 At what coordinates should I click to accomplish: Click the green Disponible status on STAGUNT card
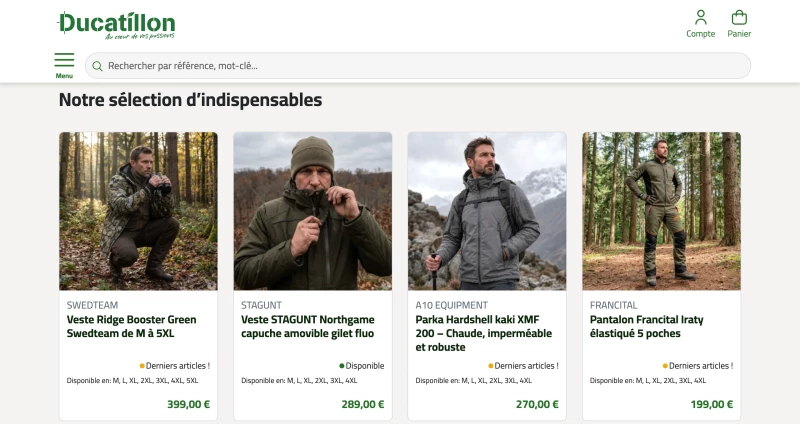coord(362,366)
